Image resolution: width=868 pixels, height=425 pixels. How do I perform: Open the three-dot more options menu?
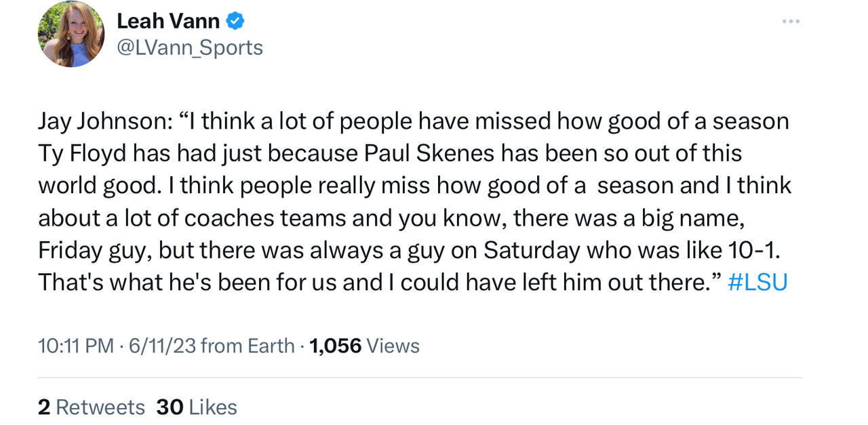pos(791,22)
